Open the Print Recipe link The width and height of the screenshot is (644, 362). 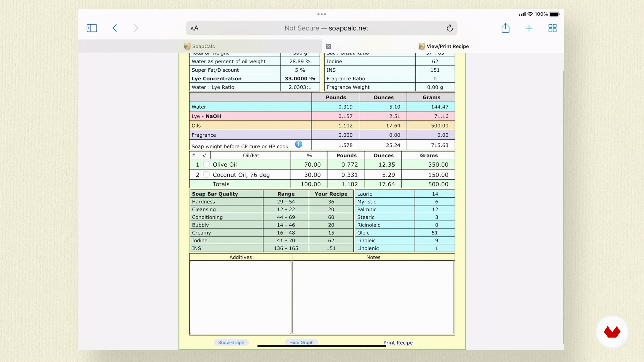pyautogui.click(x=398, y=343)
